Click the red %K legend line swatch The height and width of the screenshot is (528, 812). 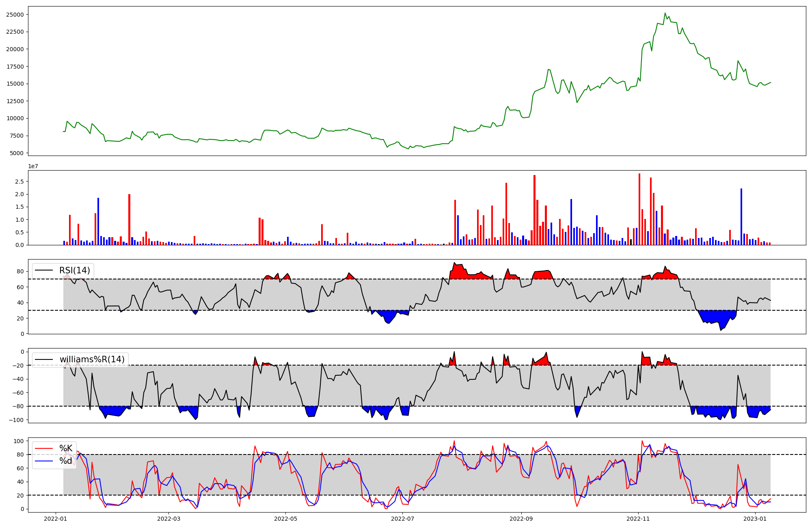click(x=44, y=448)
